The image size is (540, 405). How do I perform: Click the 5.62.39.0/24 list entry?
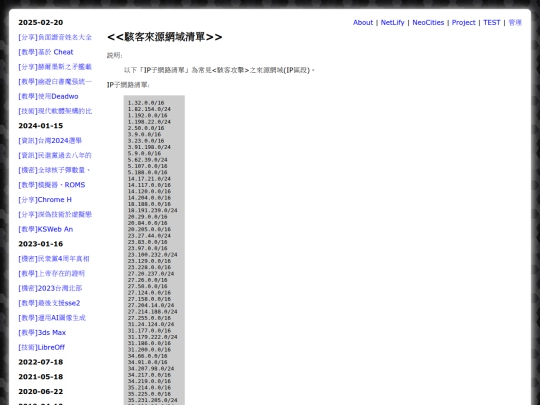147,160
